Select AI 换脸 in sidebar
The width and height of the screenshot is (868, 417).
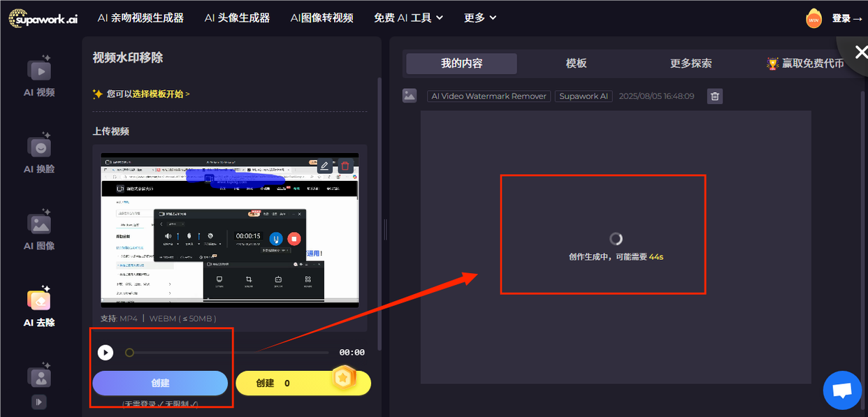(39, 154)
